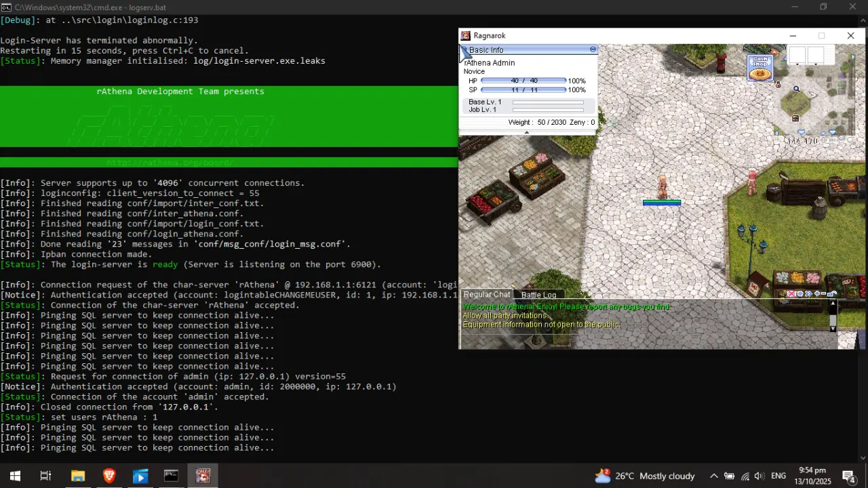The height and width of the screenshot is (488, 868).
Task: Open File Explorer from the taskbar
Action: 77,476
